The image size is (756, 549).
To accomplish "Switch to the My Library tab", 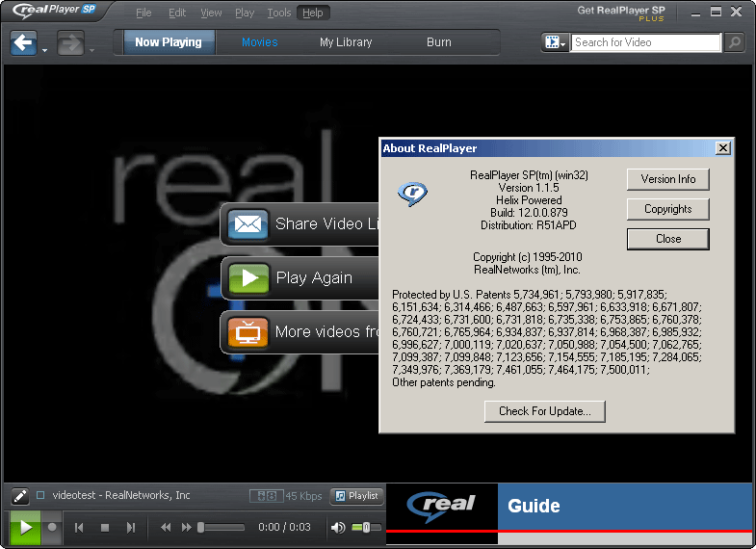I will click(346, 42).
